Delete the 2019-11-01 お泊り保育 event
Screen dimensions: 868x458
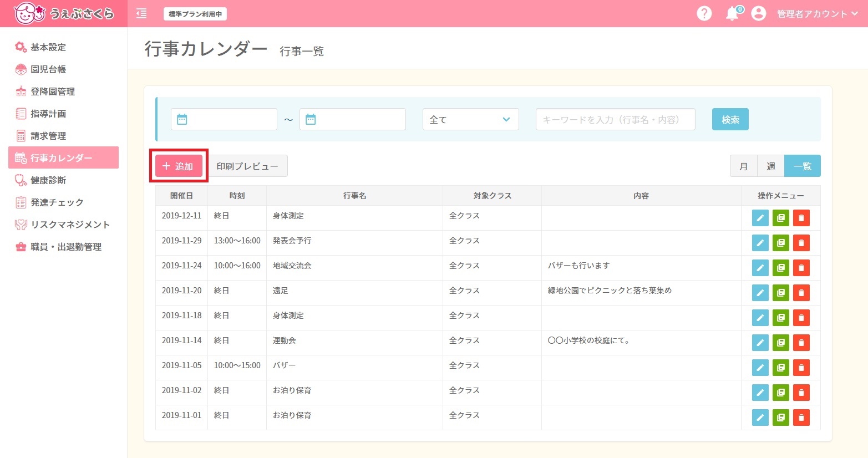point(801,418)
